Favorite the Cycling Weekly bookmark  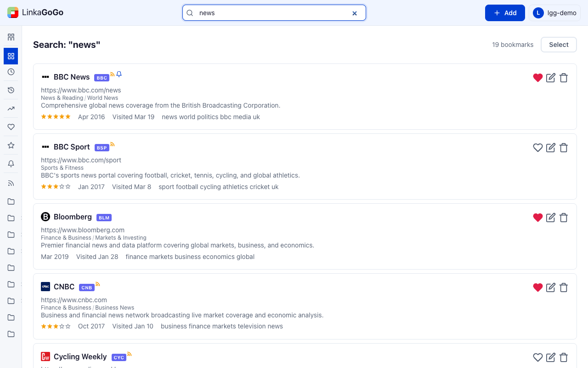(x=538, y=357)
